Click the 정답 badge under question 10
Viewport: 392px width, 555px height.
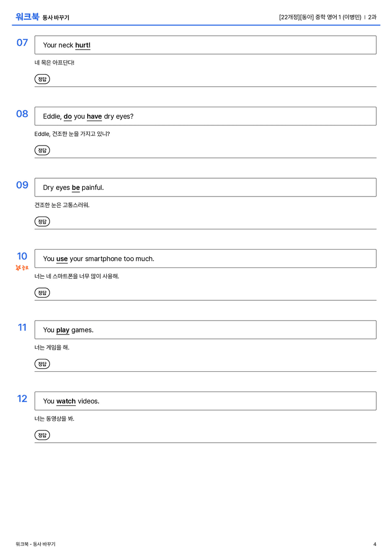[42, 293]
